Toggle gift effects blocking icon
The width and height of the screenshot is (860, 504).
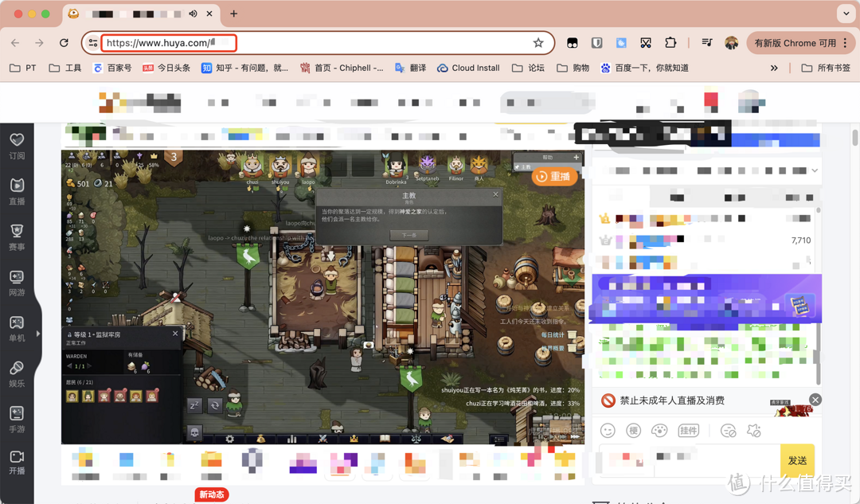click(753, 431)
